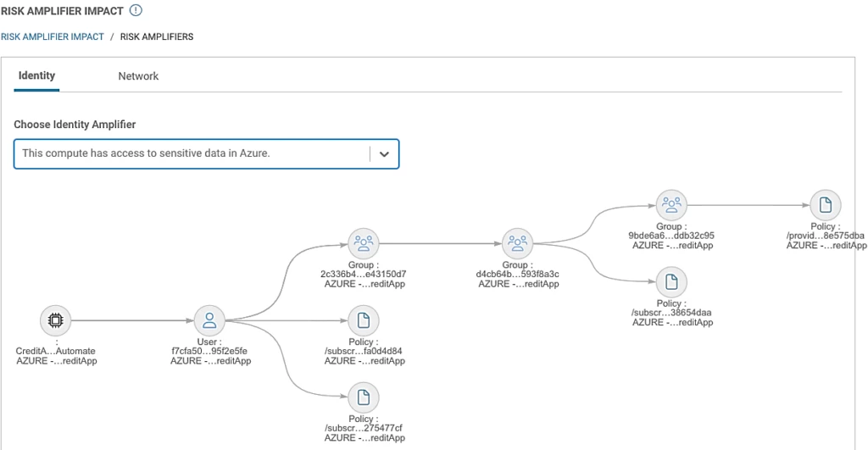The width and height of the screenshot is (868, 450).
Task: Select the Identity tab
Action: pyautogui.click(x=36, y=75)
